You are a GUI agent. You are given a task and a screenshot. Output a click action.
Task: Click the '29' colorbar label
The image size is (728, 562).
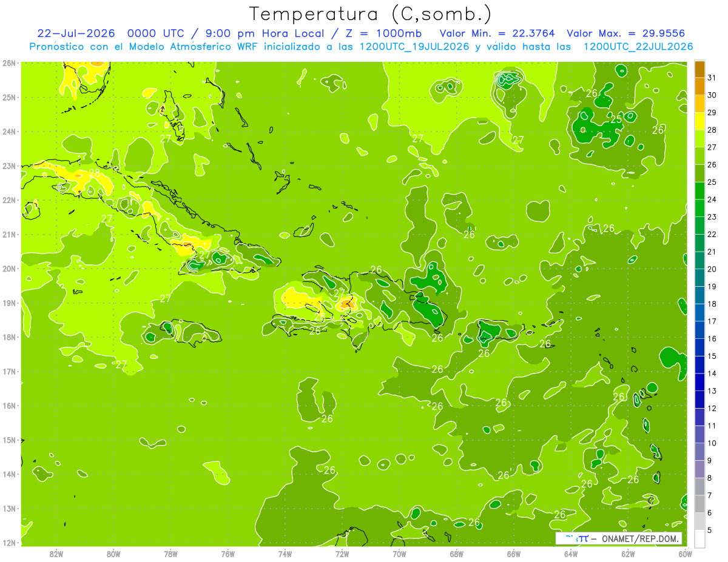tap(712, 112)
